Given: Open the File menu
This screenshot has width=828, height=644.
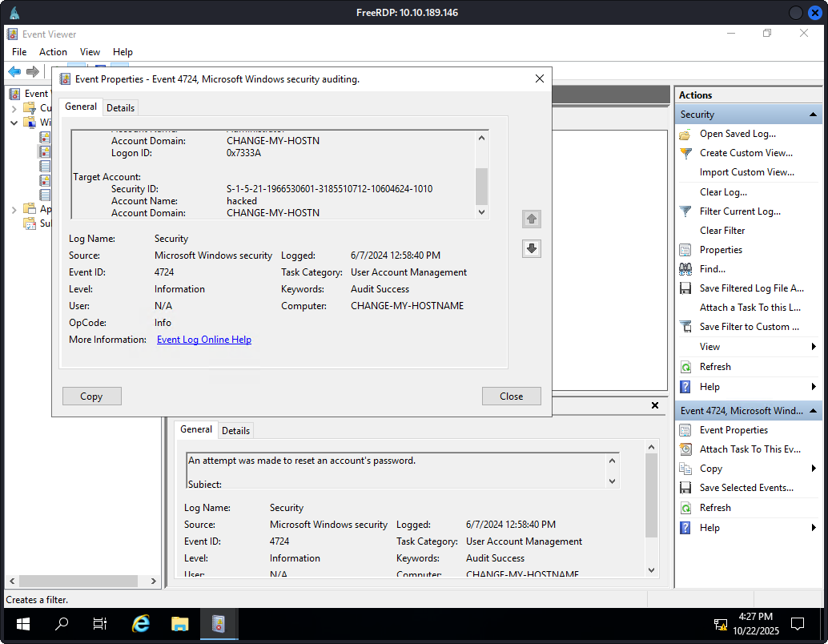Looking at the screenshot, I should 19,52.
